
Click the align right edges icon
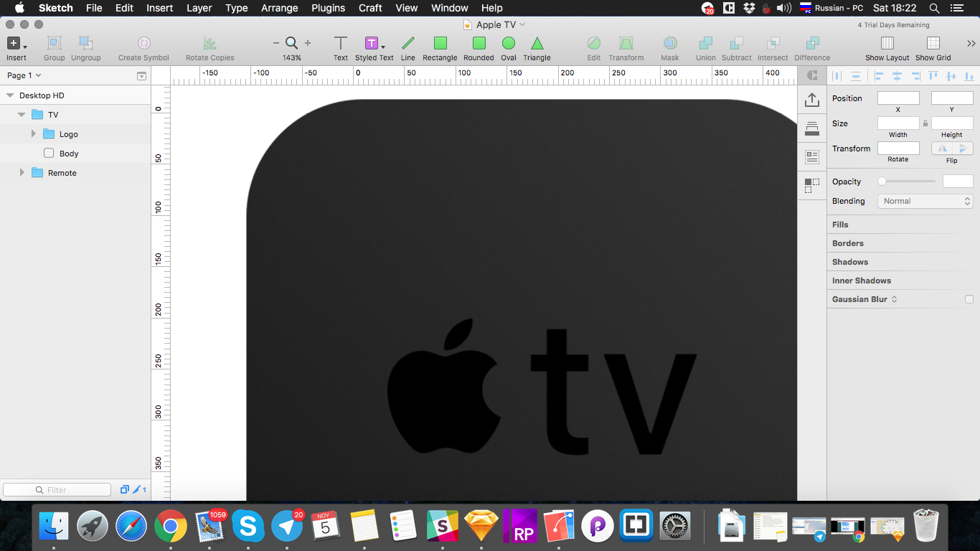915,75
